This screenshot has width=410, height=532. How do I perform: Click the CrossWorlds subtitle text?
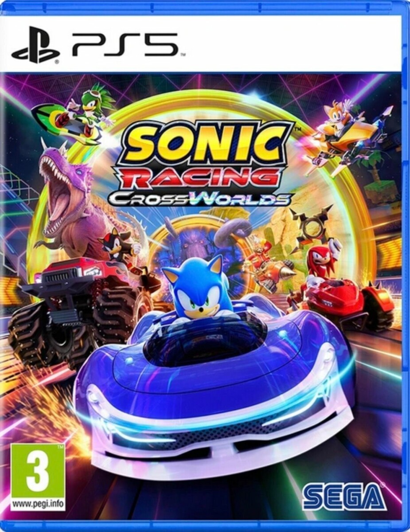point(200,199)
